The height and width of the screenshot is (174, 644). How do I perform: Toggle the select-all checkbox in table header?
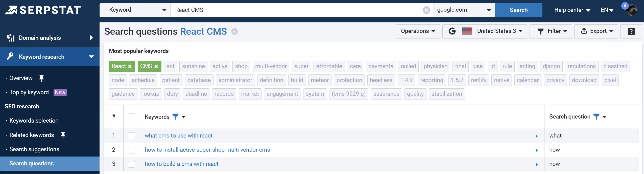[131, 117]
